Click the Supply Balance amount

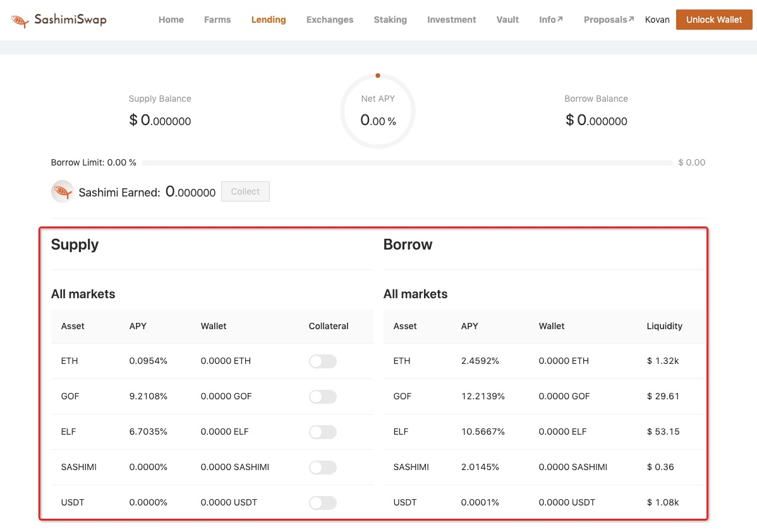pos(160,119)
